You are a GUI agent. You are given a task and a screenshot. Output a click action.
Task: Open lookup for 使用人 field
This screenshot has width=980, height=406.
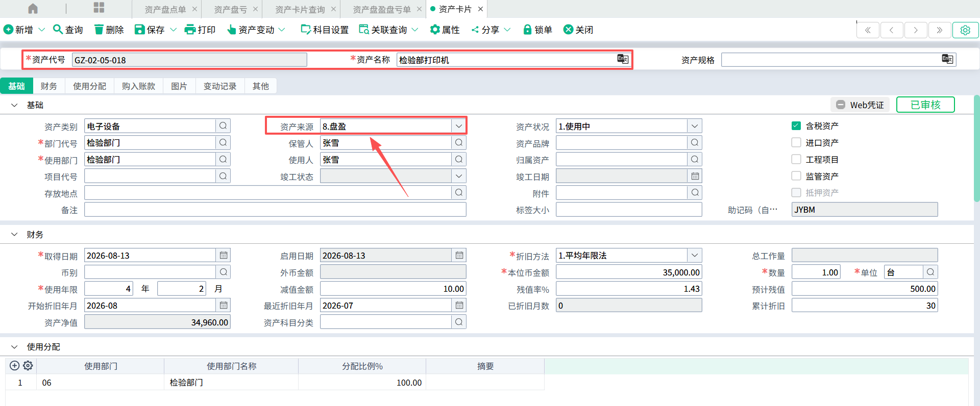click(x=459, y=160)
